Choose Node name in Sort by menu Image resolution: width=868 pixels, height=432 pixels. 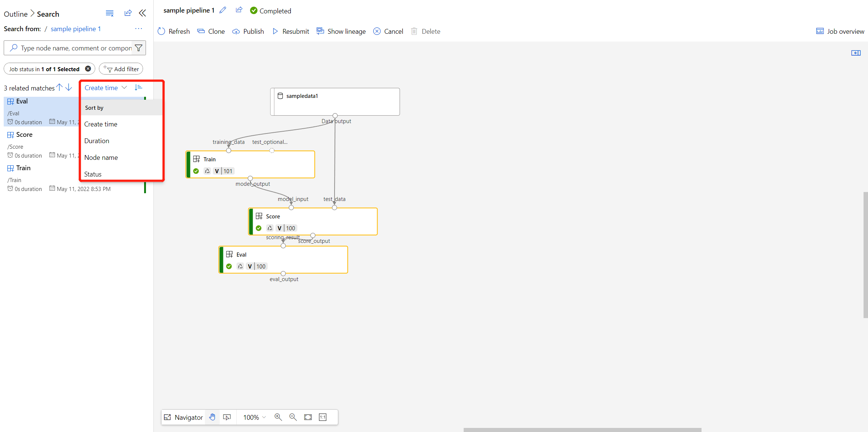[101, 158]
